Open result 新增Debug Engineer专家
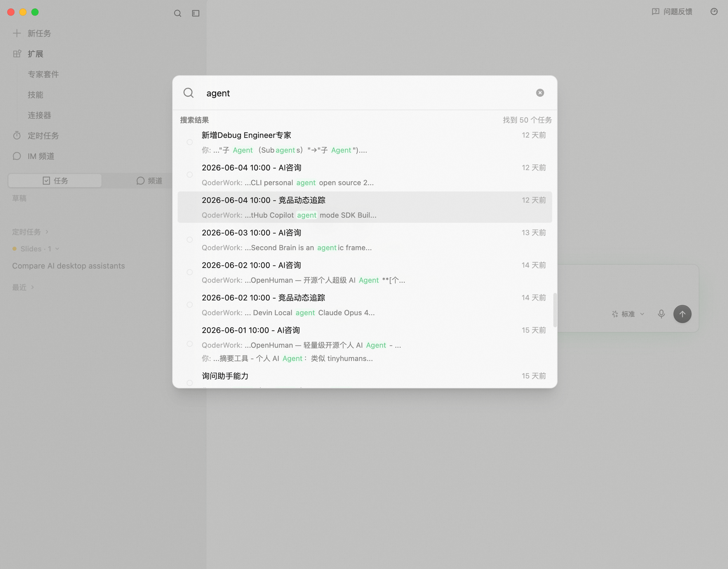This screenshot has width=728, height=569. (365, 142)
